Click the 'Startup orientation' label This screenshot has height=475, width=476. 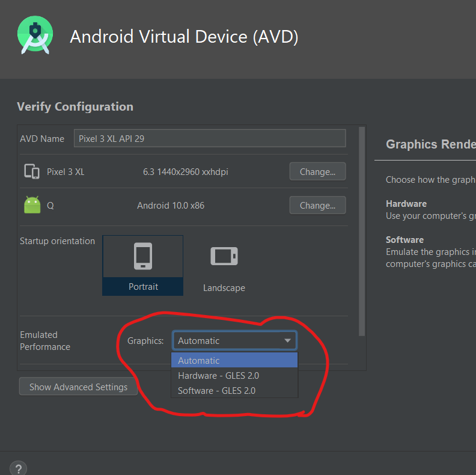[x=57, y=241]
